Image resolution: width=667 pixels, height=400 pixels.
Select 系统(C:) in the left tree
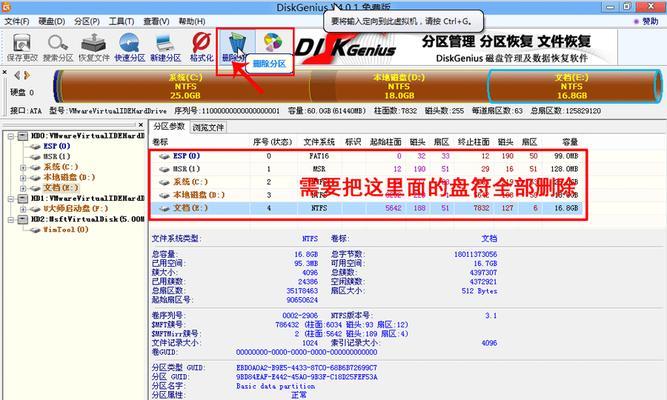point(61,167)
